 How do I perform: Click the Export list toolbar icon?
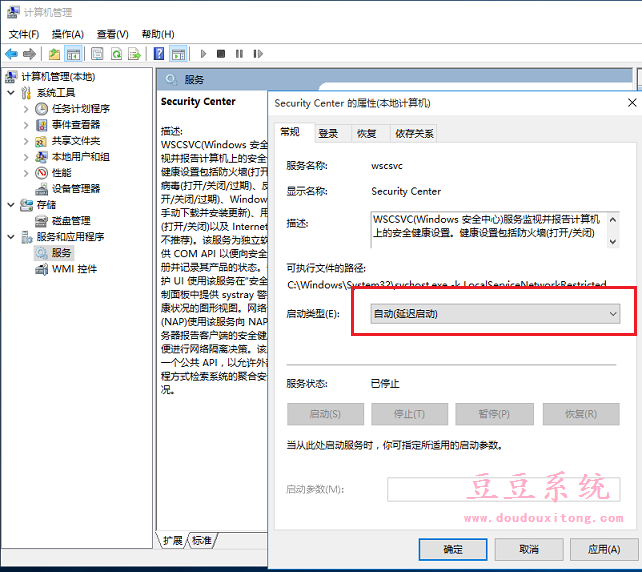pos(134,54)
